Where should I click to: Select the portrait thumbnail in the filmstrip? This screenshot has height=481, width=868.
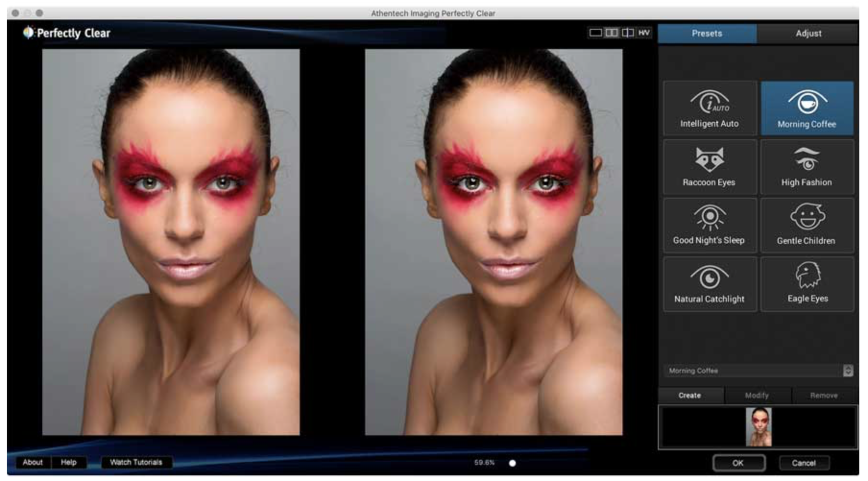tap(759, 427)
